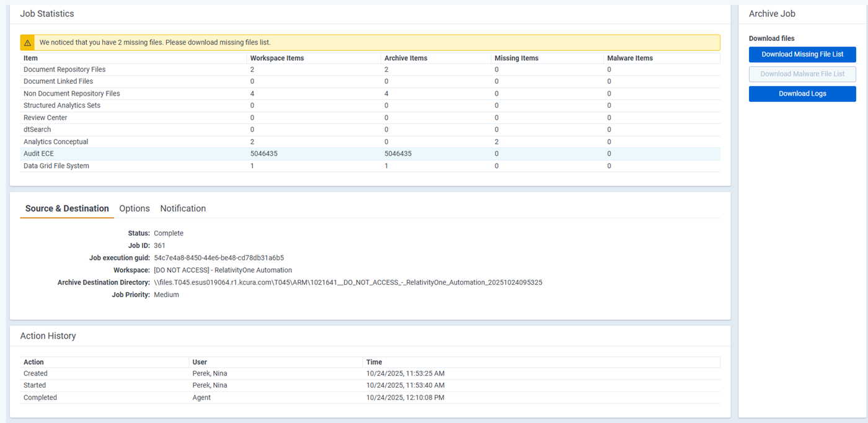Select the Data Grid File System row
868x423 pixels.
tap(56, 166)
